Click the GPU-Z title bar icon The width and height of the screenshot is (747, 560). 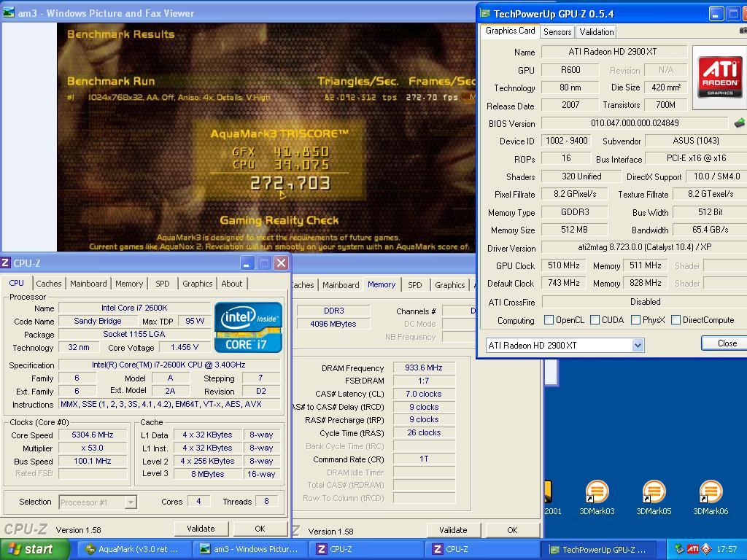485,13
